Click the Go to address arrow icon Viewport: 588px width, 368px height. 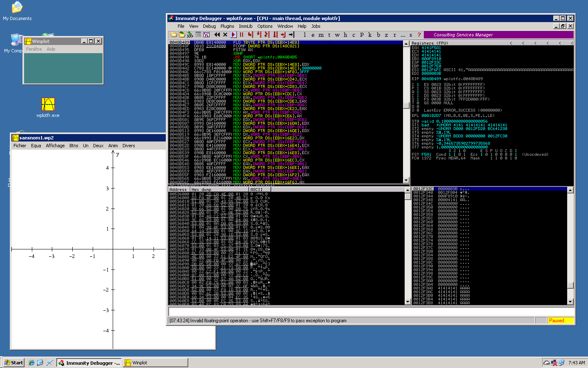click(x=292, y=35)
